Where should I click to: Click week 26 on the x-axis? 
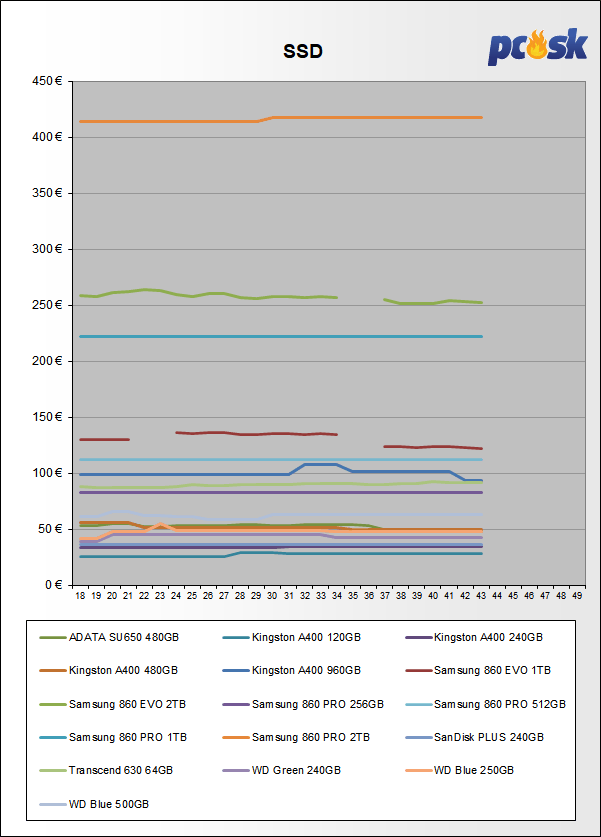pos(208,596)
